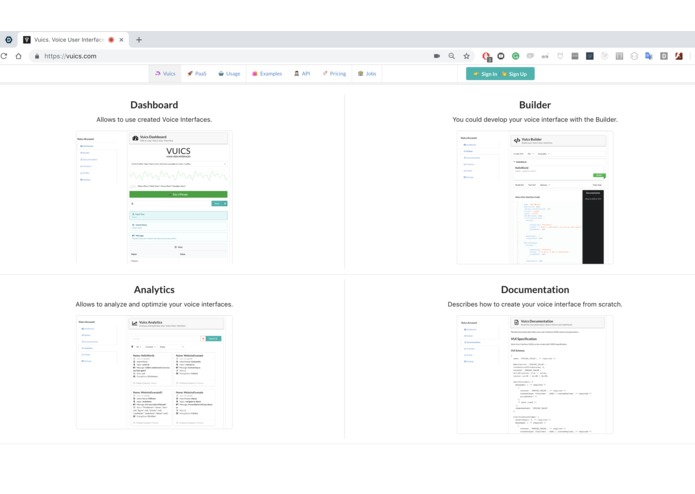Open the dark blue square extension
The width and height of the screenshot is (695, 494).
pos(590,56)
